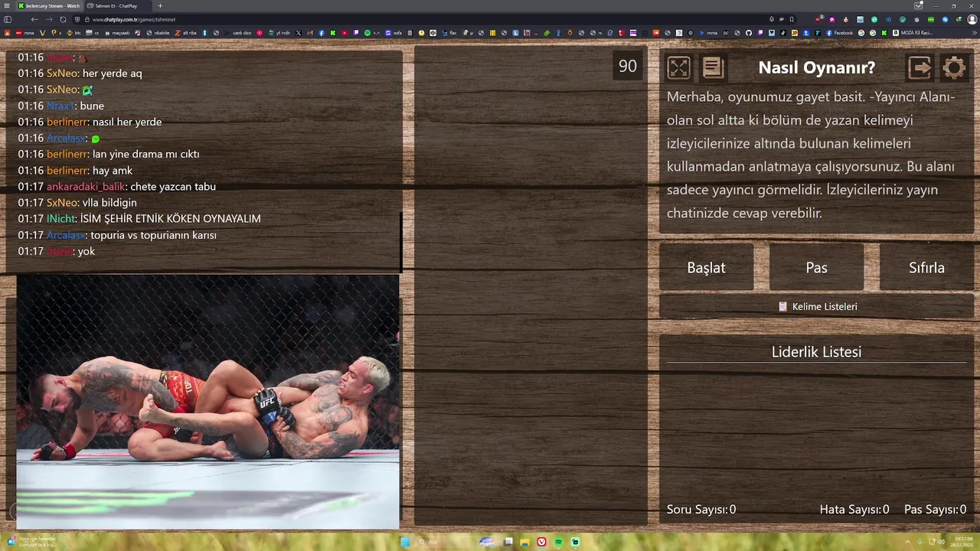Go back in browser history
Screen dimensions: 980x551
(x=34, y=19)
